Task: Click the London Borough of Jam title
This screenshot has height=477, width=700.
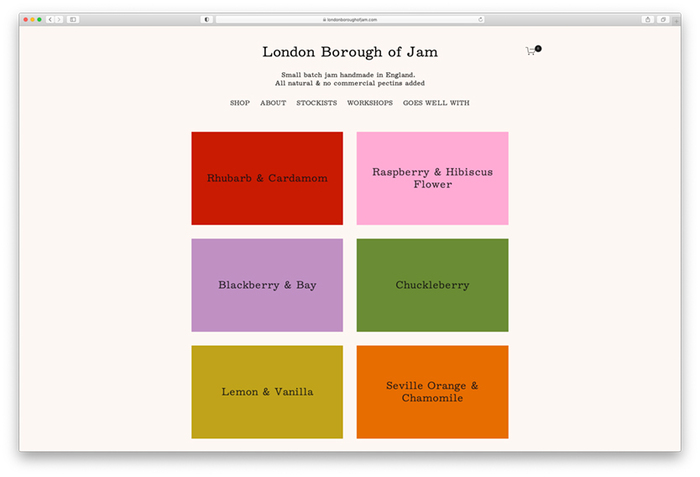Action: [350, 52]
